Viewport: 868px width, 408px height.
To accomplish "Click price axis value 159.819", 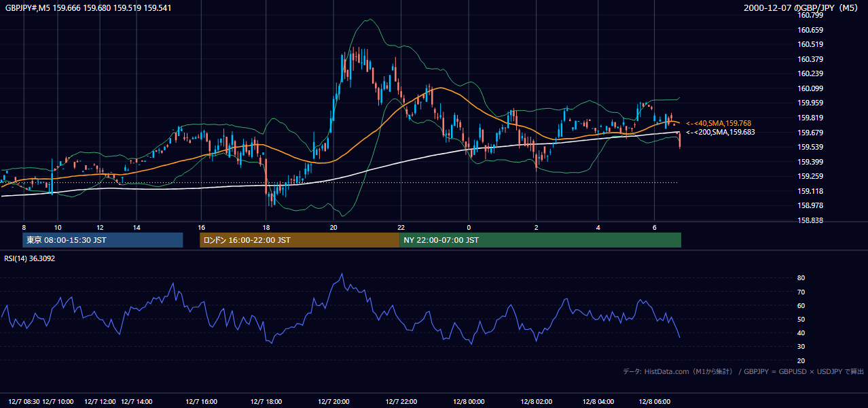I will click(x=811, y=118).
